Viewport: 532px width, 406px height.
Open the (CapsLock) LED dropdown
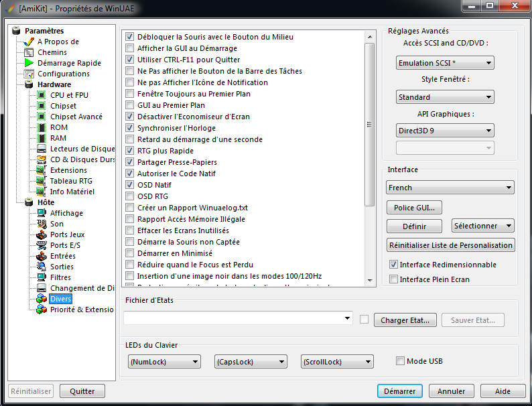pyautogui.click(x=251, y=362)
